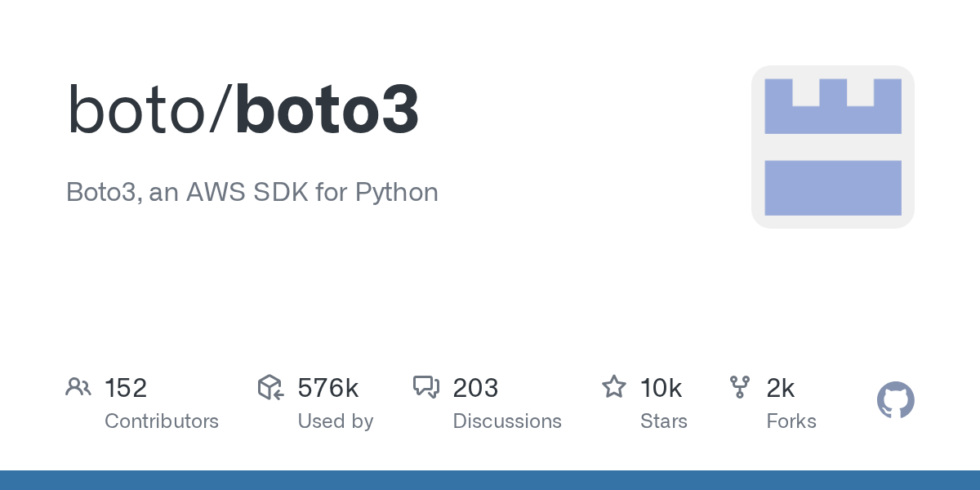Click the 203 discussions count
Image resolution: width=980 pixels, height=490 pixels.
(x=475, y=388)
